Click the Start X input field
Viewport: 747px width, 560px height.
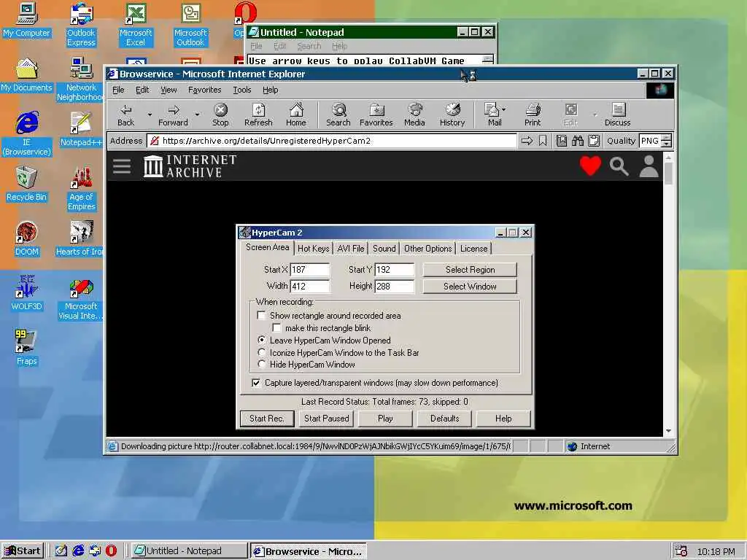click(x=309, y=270)
